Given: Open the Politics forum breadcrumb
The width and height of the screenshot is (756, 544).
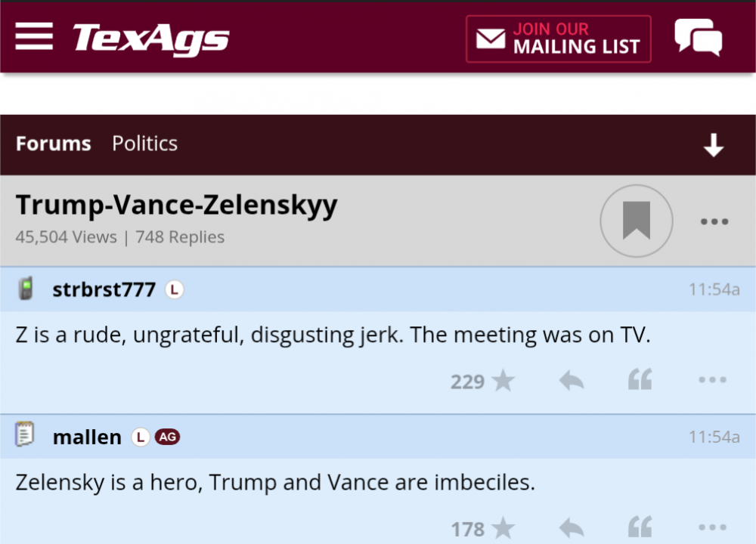Looking at the screenshot, I should point(144,144).
